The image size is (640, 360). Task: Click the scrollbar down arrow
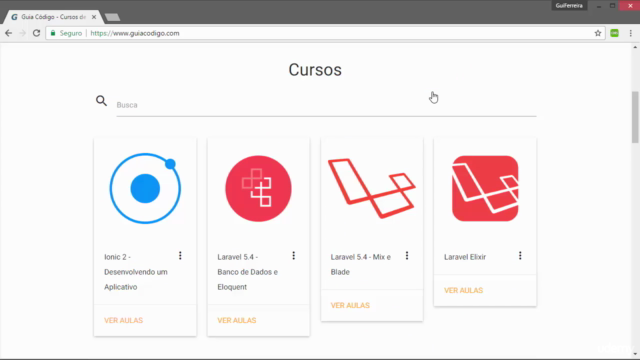point(635,354)
